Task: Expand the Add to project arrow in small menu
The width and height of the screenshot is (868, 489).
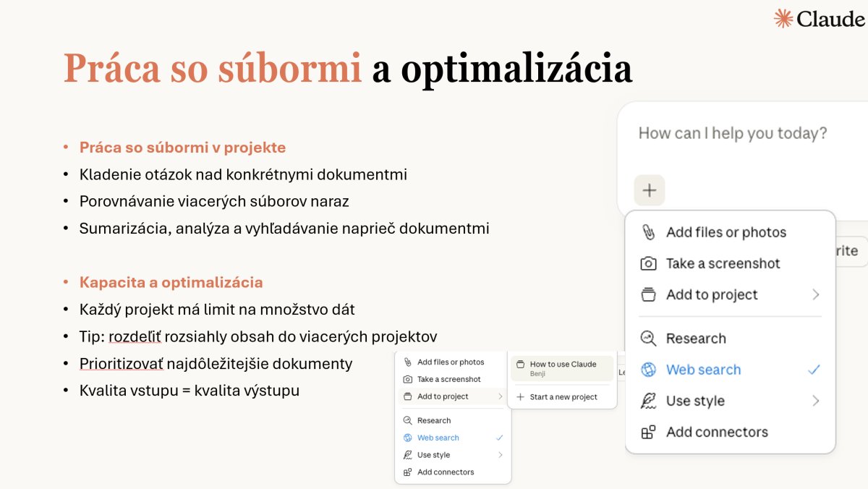Action: 500,396
